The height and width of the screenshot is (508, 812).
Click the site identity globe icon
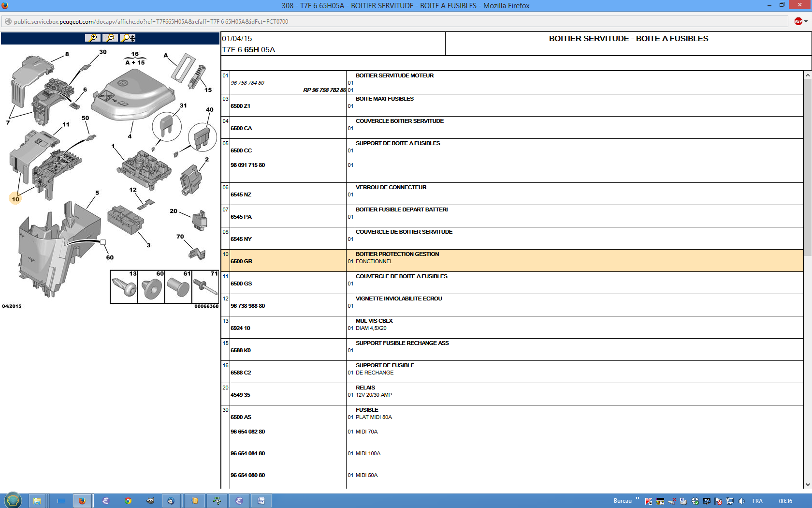coord(8,21)
